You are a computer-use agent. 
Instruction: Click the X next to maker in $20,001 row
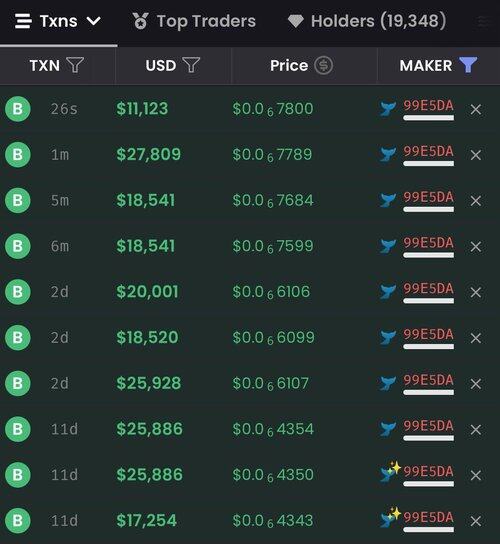coord(476,292)
